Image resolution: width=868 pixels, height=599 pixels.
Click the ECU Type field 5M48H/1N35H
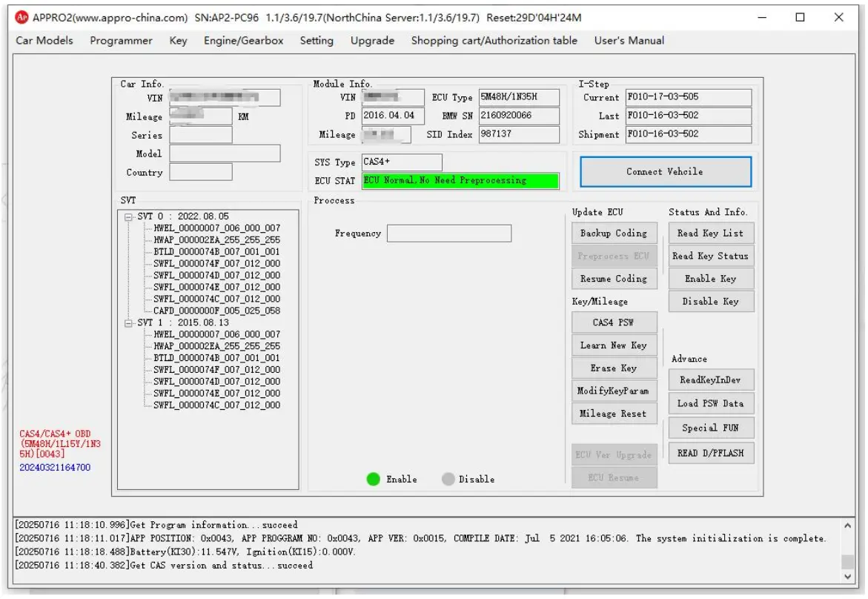click(519, 97)
